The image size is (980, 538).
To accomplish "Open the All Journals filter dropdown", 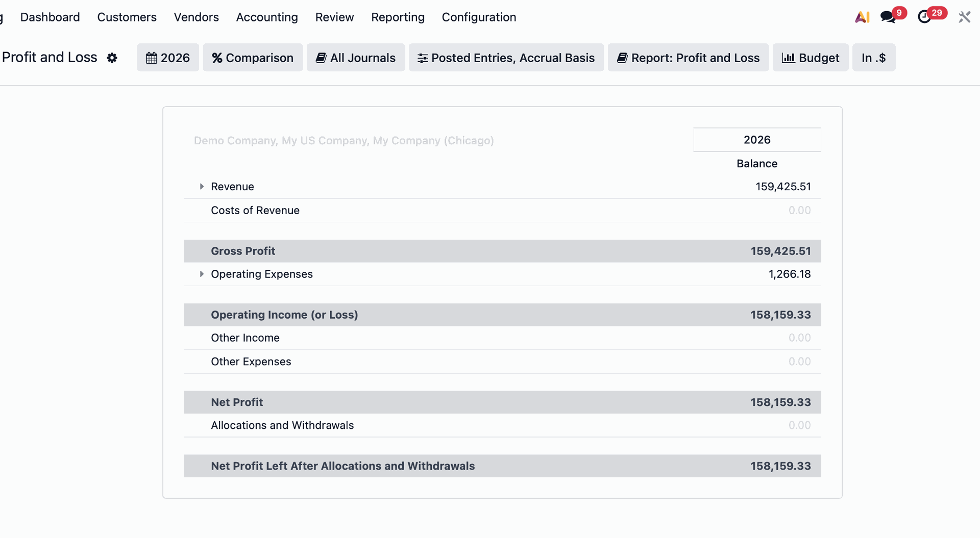I will 356,58.
